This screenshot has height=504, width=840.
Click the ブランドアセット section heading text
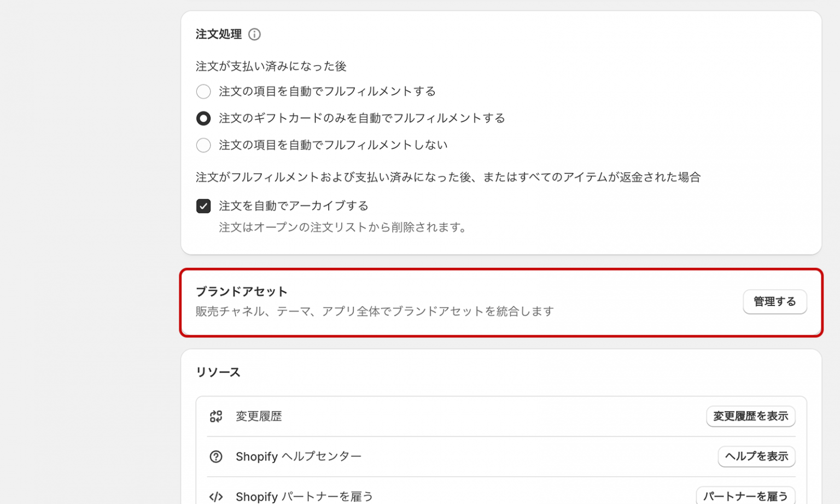[241, 291]
